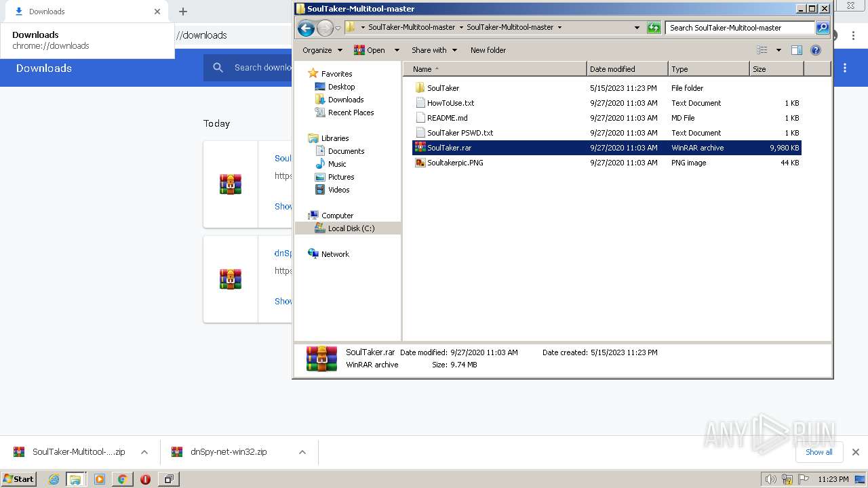Sort by the Type column header

[x=709, y=69]
